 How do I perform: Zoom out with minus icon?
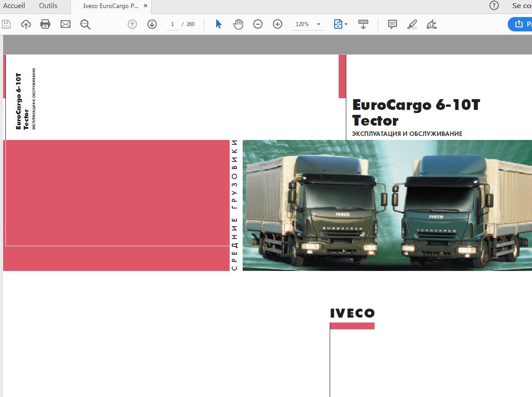[x=258, y=24]
